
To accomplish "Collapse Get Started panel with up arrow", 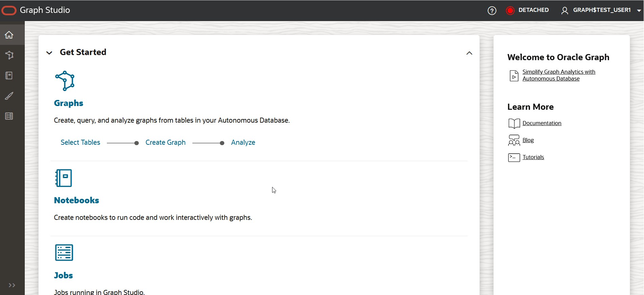I will [x=469, y=53].
